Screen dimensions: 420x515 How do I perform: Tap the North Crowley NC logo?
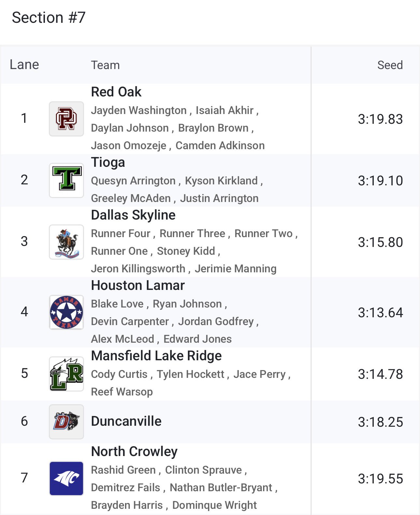66,479
